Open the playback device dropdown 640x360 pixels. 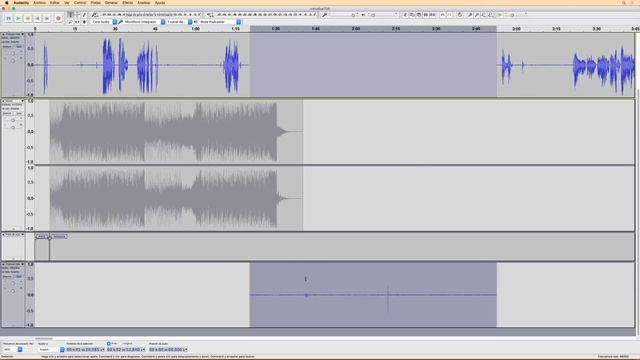[x=219, y=22]
